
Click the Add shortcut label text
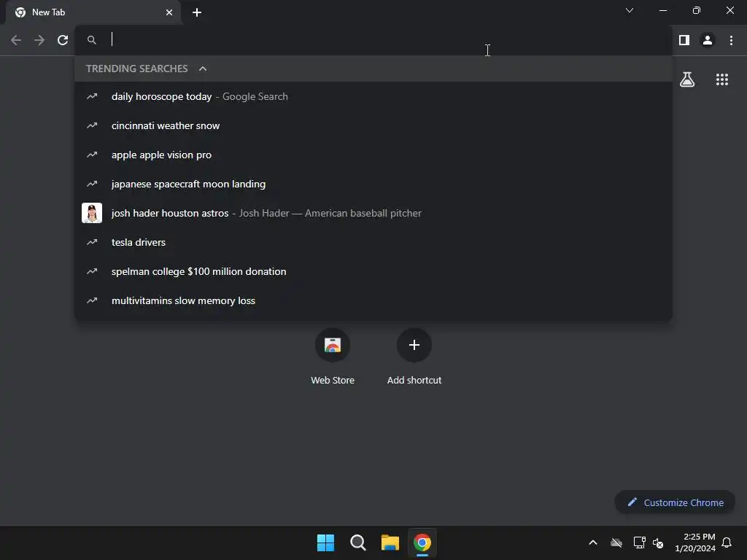pyautogui.click(x=414, y=380)
